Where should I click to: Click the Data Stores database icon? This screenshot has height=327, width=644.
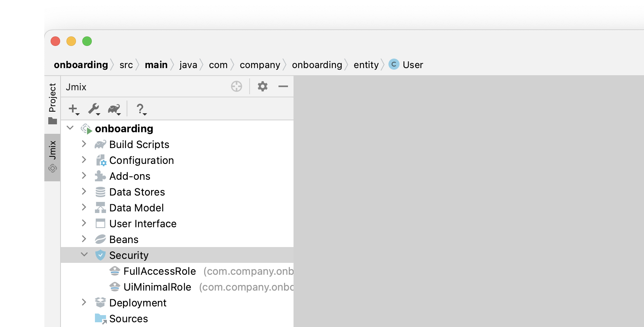coord(100,192)
